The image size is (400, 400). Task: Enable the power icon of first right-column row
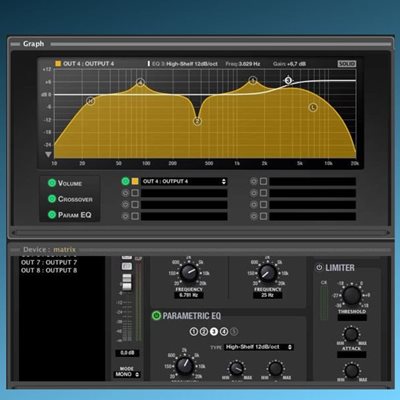254,181
